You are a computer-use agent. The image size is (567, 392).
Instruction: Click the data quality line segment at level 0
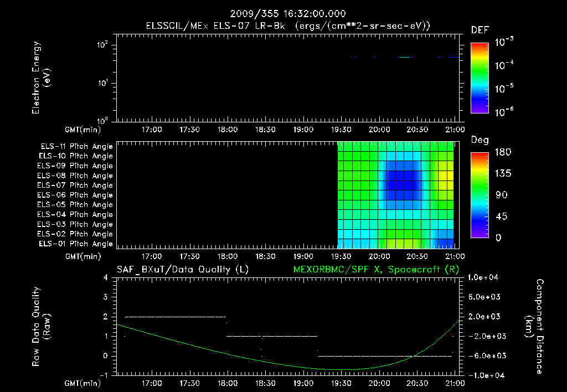(x=385, y=356)
